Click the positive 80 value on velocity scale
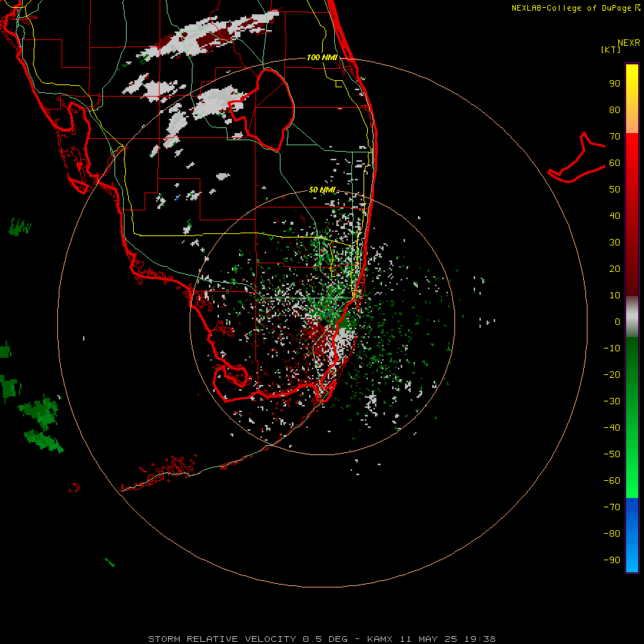Screen dimensions: 644x644 click(615, 109)
